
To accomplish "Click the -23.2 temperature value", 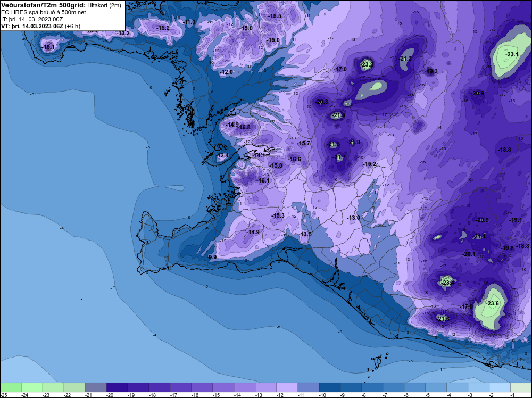I will 367,64.
